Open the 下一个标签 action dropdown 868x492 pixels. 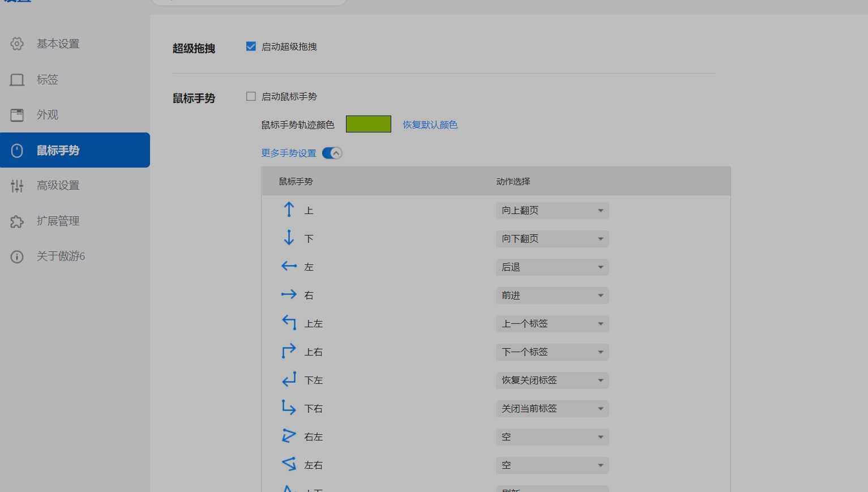tap(552, 352)
